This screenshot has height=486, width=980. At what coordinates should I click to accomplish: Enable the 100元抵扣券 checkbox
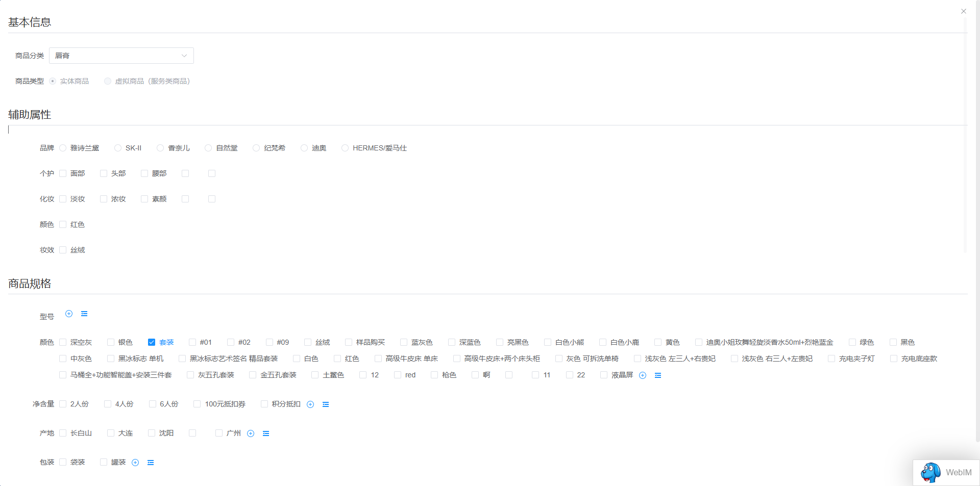click(197, 404)
